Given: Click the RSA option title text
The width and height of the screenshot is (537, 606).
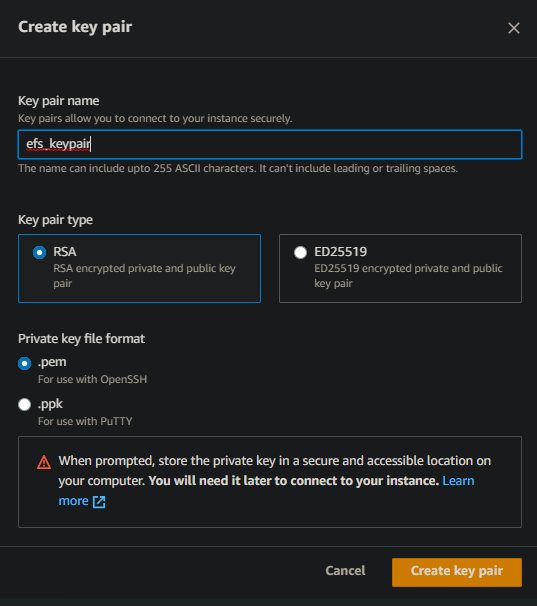Looking at the screenshot, I should (65, 252).
